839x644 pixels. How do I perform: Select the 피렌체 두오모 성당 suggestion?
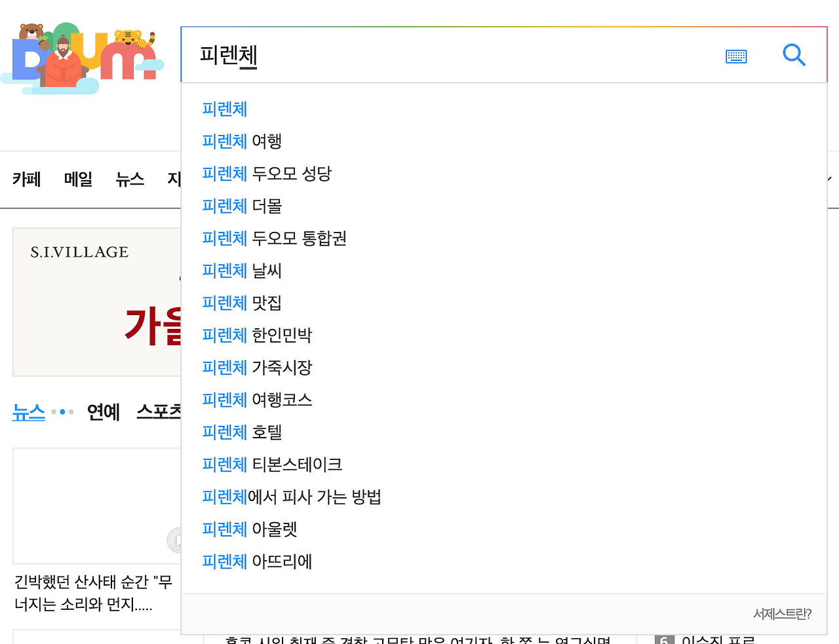(x=267, y=174)
